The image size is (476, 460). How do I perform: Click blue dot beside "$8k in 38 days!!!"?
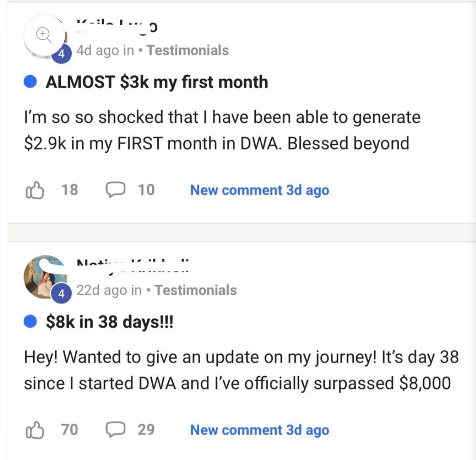(30, 322)
